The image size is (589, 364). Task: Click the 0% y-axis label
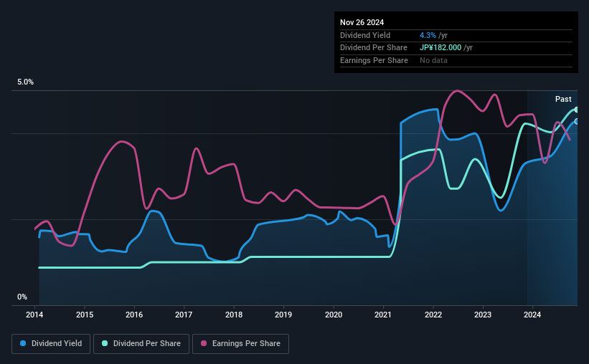coord(22,297)
